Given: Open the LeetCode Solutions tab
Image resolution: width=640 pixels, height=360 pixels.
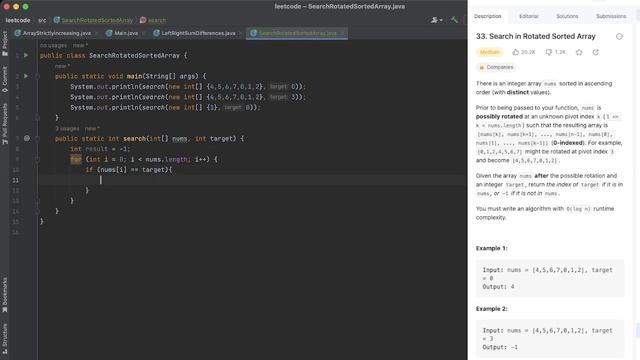Looking at the screenshot, I should (x=567, y=16).
